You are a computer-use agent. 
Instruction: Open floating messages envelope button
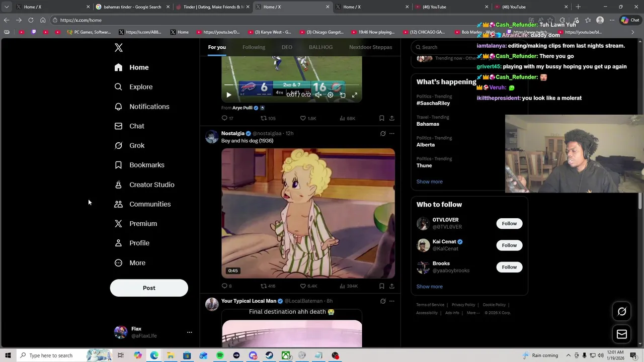click(622, 334)
